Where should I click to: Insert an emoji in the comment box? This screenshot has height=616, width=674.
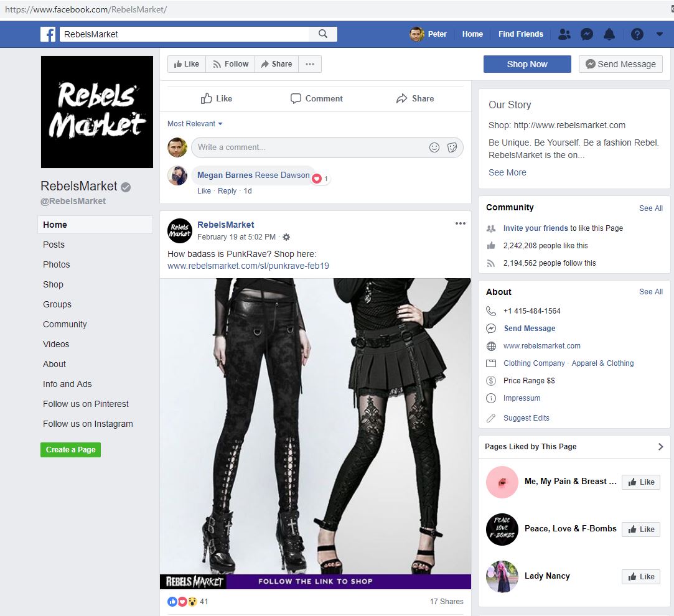434,147
